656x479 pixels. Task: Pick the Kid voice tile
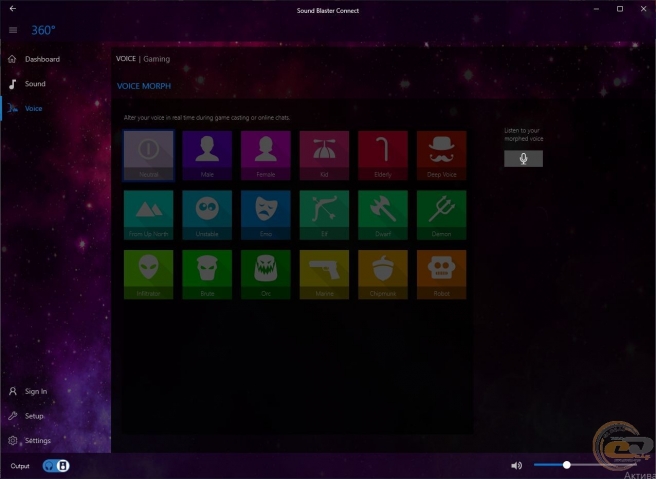(324, 155)
